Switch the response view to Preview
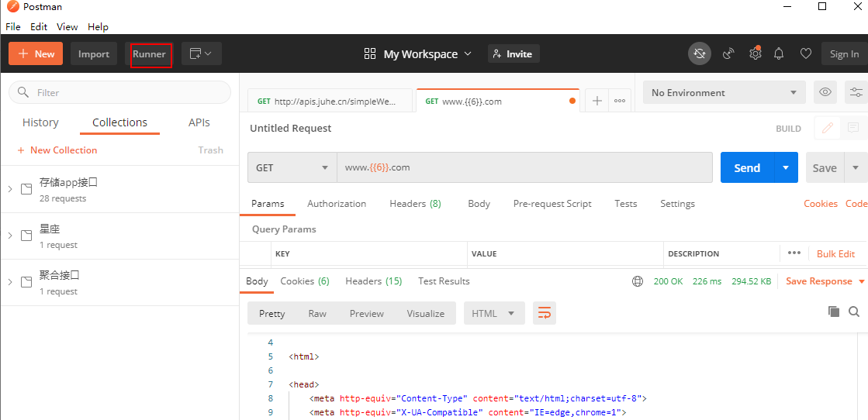The image size is (868, 420). (x=366, y=313)
